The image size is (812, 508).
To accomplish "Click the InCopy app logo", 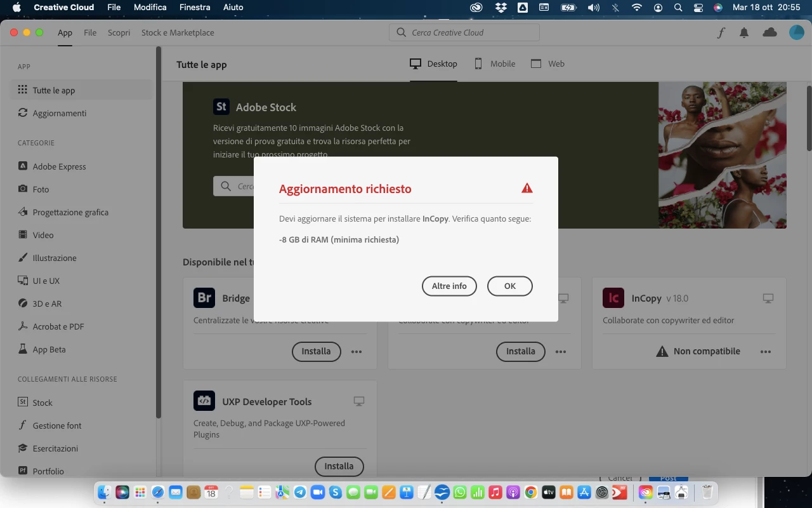I will click(x=613, y=298).
